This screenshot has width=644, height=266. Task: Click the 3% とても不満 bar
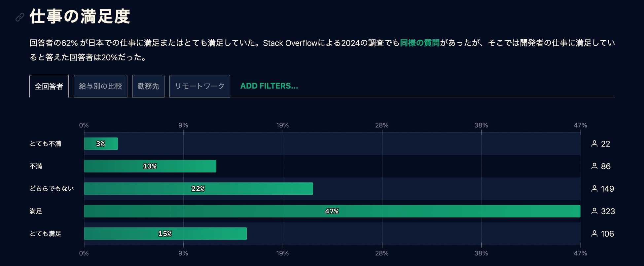point(101,144)
